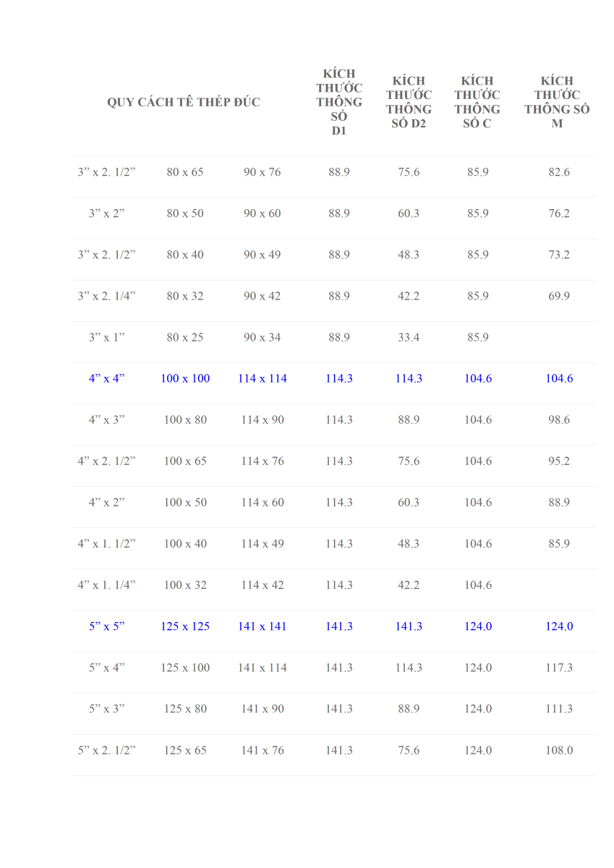614x868 pixels.
Task: Click the blue 141 x 141 link
Action: tap(263, 626)
